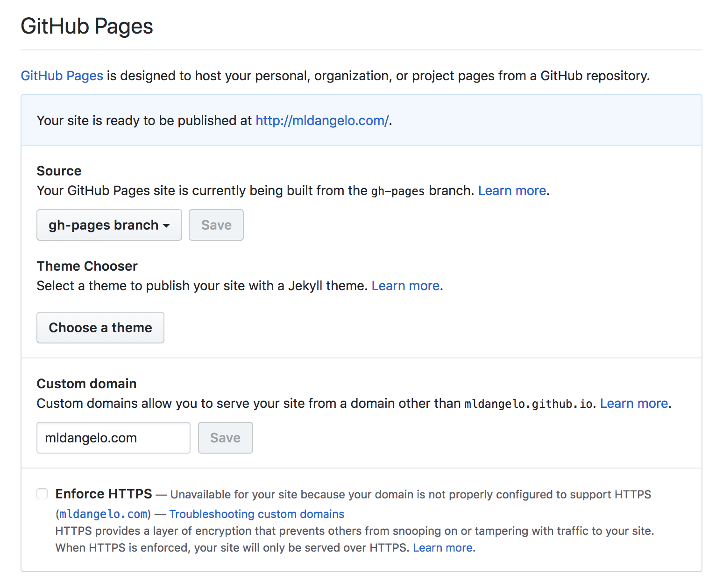Open the GitHub Pages documentation link
Screen dimensions: 723x588
pyautogui.click(x=61, y=76)
